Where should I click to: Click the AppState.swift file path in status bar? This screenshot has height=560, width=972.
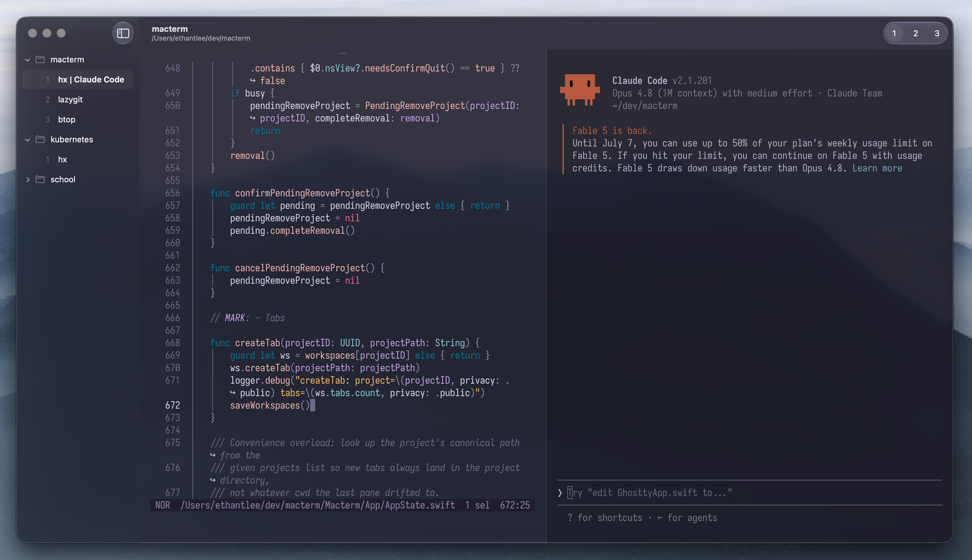click(317, 505)
